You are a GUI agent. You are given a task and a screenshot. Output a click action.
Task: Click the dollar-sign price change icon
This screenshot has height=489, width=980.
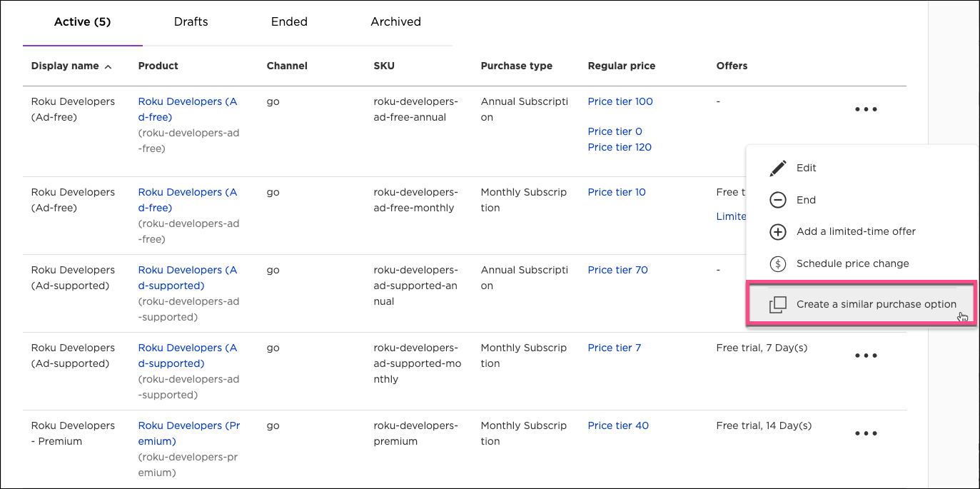tap(777, 264)
